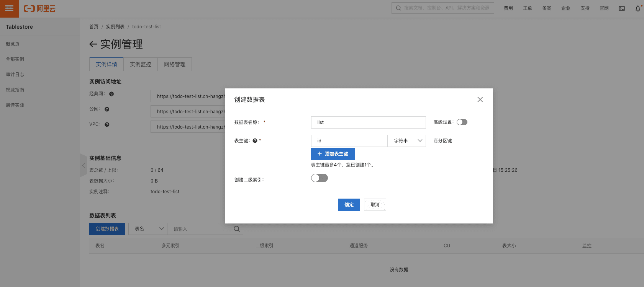Click the top search box for docs and resources
The image size is (644, 287).
click(x=443, y=8)
